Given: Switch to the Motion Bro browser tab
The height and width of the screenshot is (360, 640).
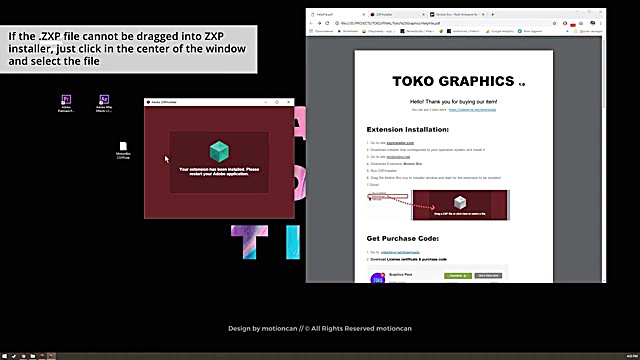Looking at the screenshot, I should click(457, 14).
